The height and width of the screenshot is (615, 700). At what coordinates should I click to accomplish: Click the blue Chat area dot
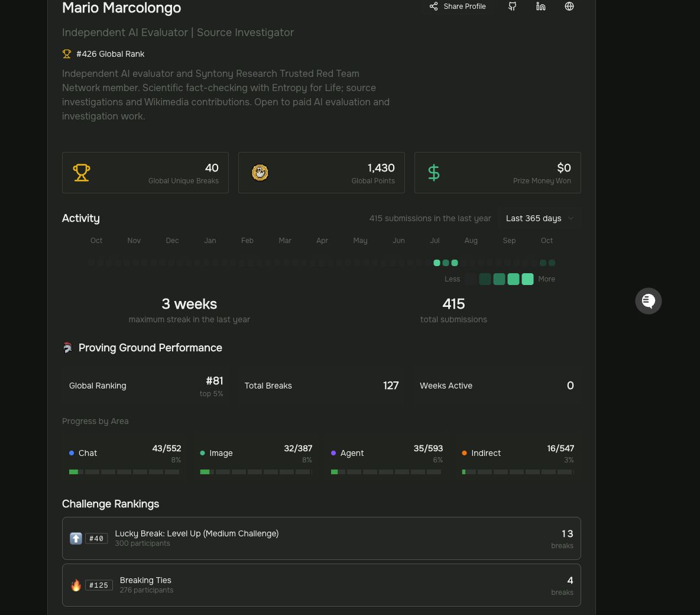72,453
